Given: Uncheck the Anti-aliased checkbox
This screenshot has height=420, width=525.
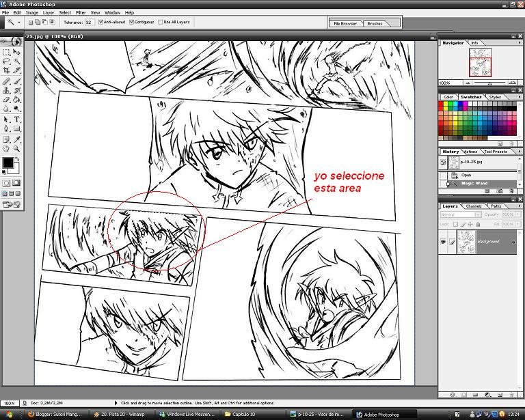Looking at the screenshot, I should coord(101,22).
